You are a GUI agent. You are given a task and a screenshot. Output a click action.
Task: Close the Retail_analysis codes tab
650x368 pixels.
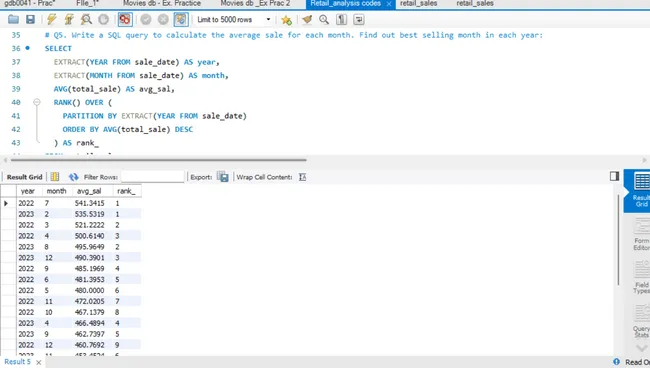tap(389, 4)
